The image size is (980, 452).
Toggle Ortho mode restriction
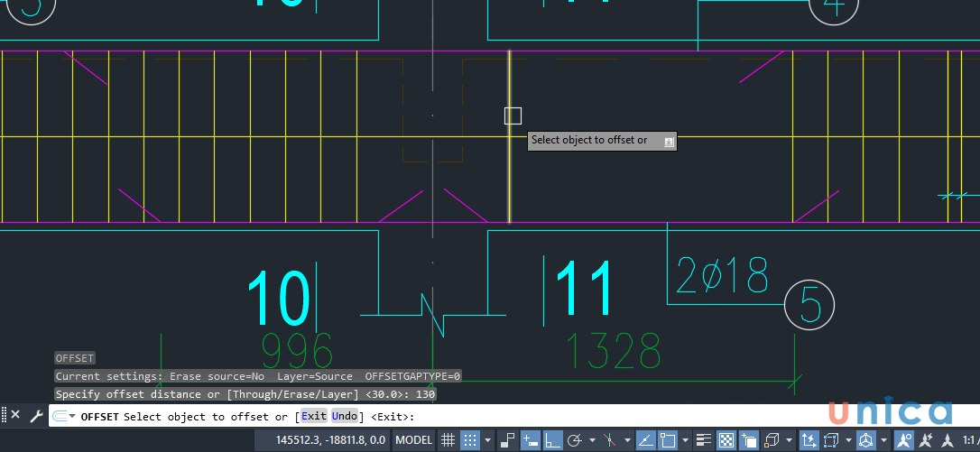coord(552,440)
